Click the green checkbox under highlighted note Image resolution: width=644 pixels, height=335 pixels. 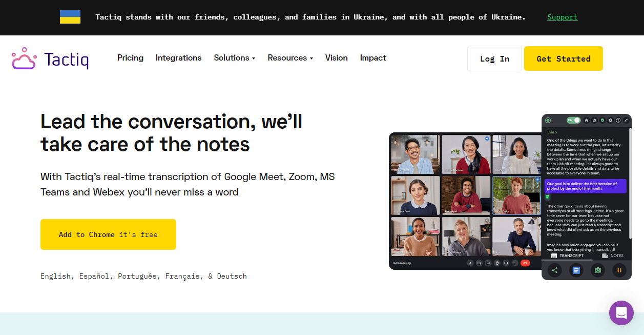coord(548,197)
